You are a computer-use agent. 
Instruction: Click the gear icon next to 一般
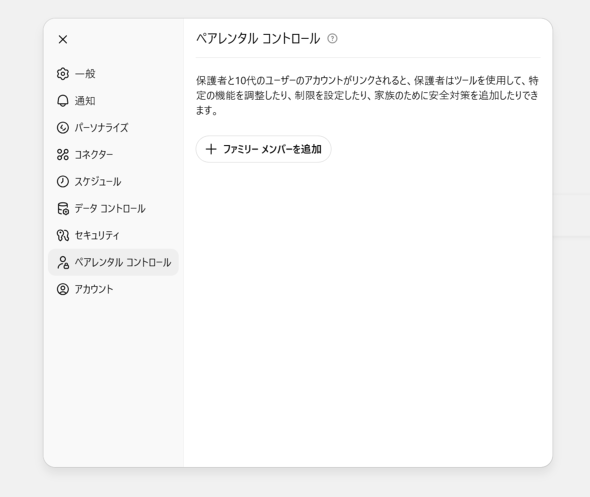click(x=63, y=74)
